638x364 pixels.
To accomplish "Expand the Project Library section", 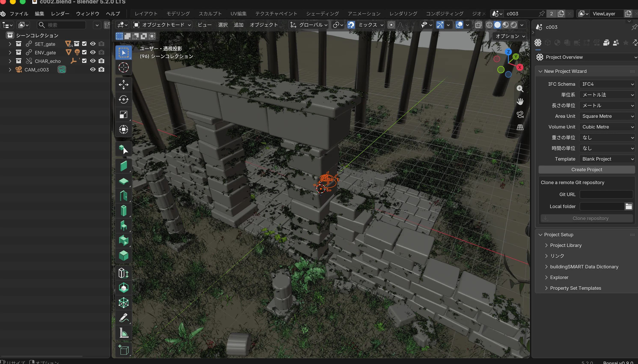I will 565,245.
